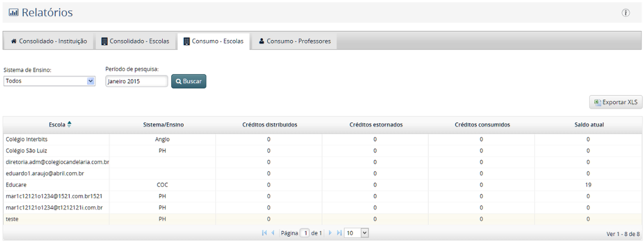Switch to Consolidado - Instituição tab
This screenshot has width=644, height=242.
point(49,41)
